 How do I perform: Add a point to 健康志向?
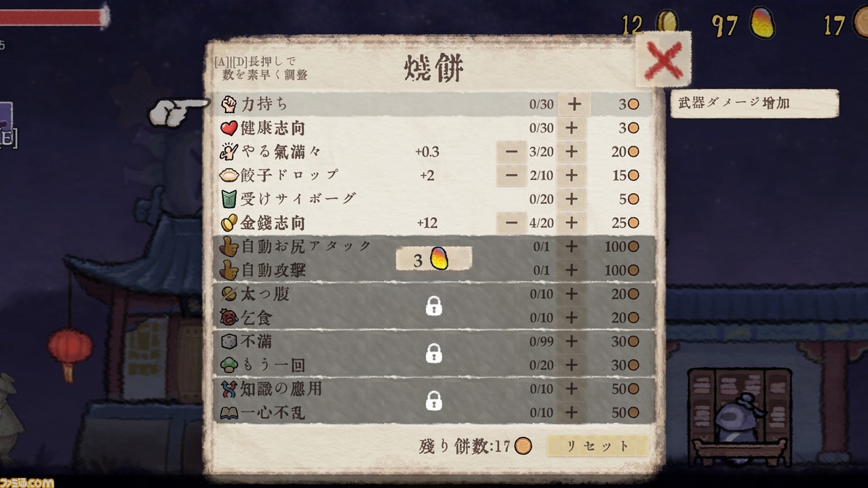pyautogui.click(x=572, y=128)
